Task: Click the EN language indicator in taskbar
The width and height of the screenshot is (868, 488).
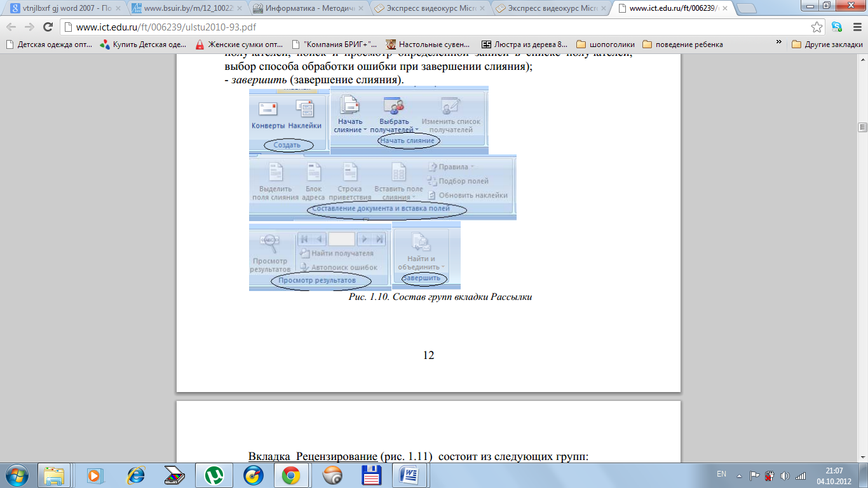Action: point(721,474)
